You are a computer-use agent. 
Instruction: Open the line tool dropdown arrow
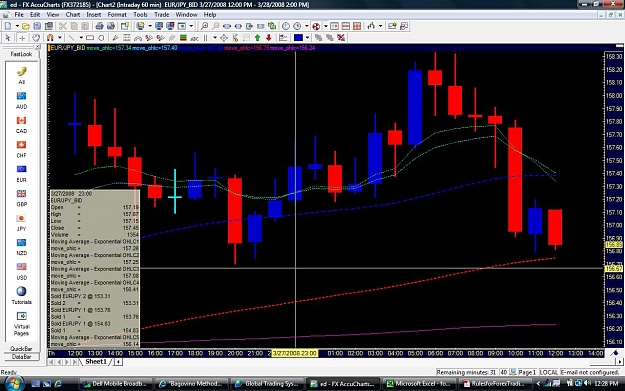[x=81, y=38]
